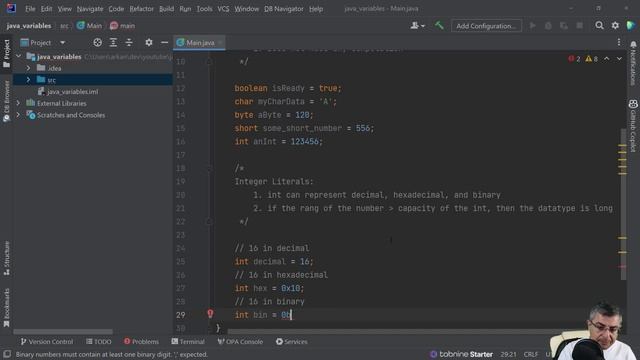Collapse comment fold marker at line 18
Image resolution: width=640 pixels, height=360 pixels.
pyautogui.click(x=209, y=168)
